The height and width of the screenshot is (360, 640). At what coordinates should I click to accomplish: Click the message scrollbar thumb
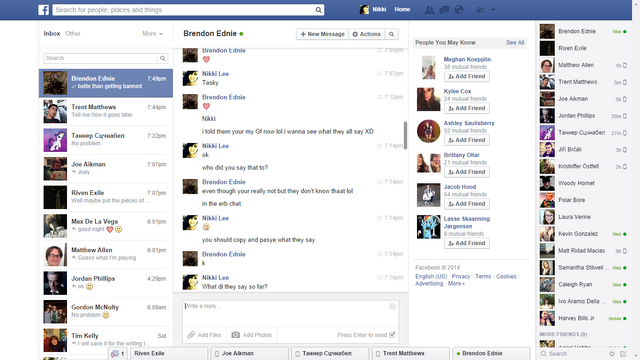coord(405,136)
